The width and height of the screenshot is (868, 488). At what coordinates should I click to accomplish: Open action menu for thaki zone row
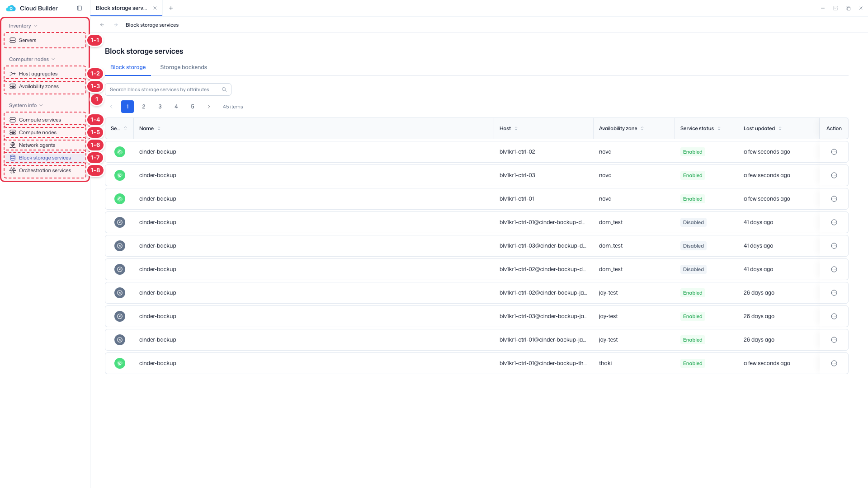pyautogui.click(x=834, y=363)
